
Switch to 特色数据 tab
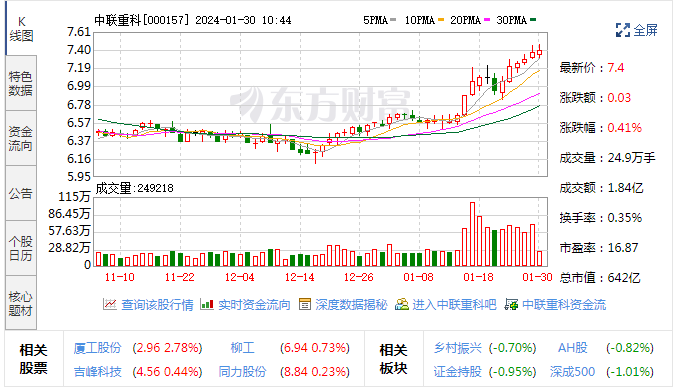pos(21,83)
